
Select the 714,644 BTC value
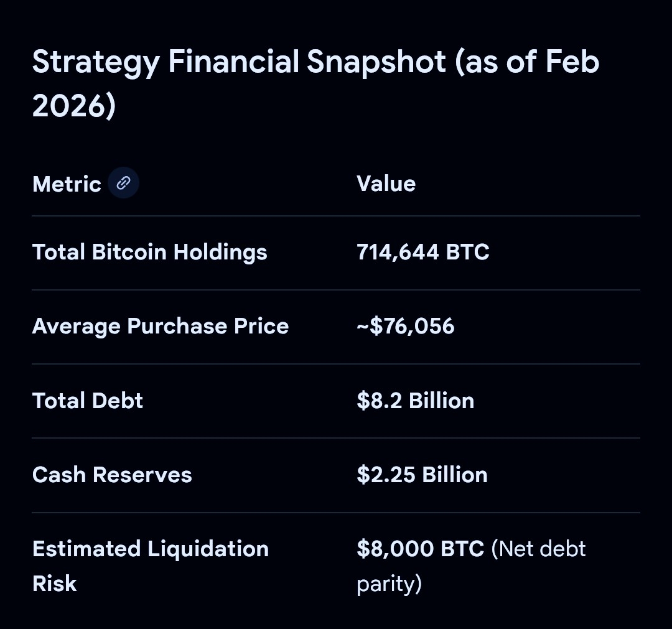(x=422, y=252)
